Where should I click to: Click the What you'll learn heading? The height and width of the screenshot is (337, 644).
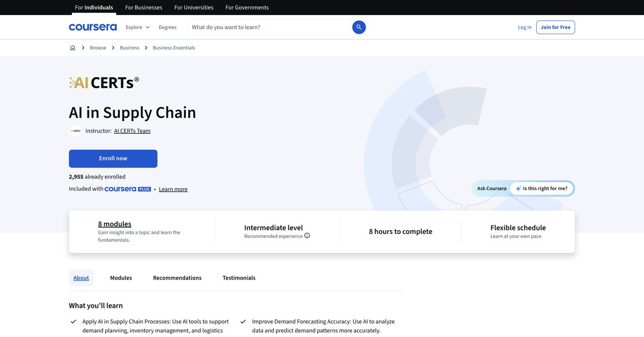(96, 305)
